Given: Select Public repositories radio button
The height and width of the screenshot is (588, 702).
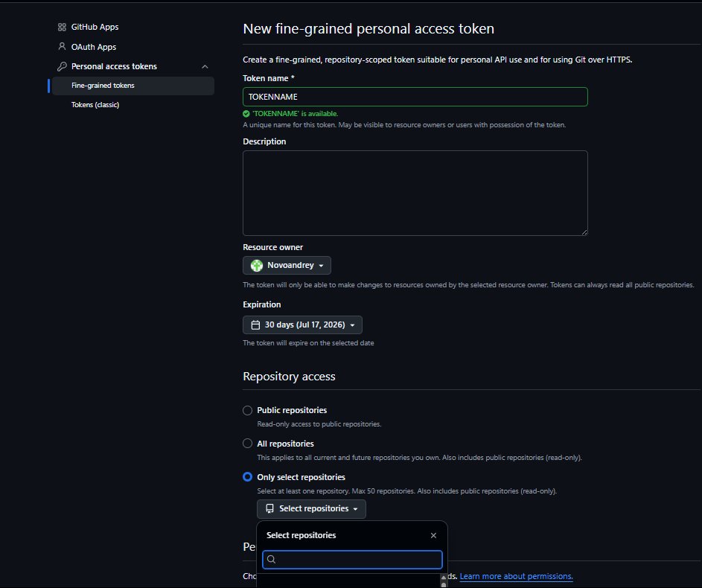Looking at the screenshot, I should point(247,410).
